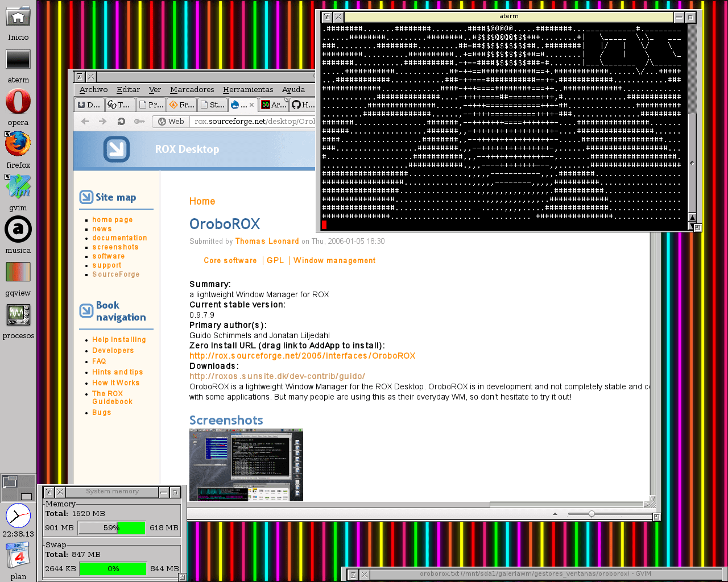Open the gvim editor icon
Viewport: 728px width, 582px height.
pos(18,187)
